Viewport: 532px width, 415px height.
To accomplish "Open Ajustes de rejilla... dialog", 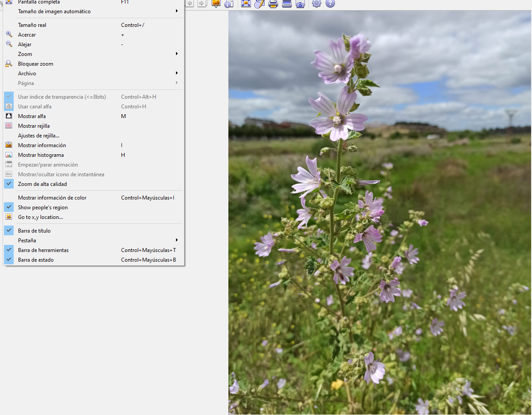I will coord(39,136).
